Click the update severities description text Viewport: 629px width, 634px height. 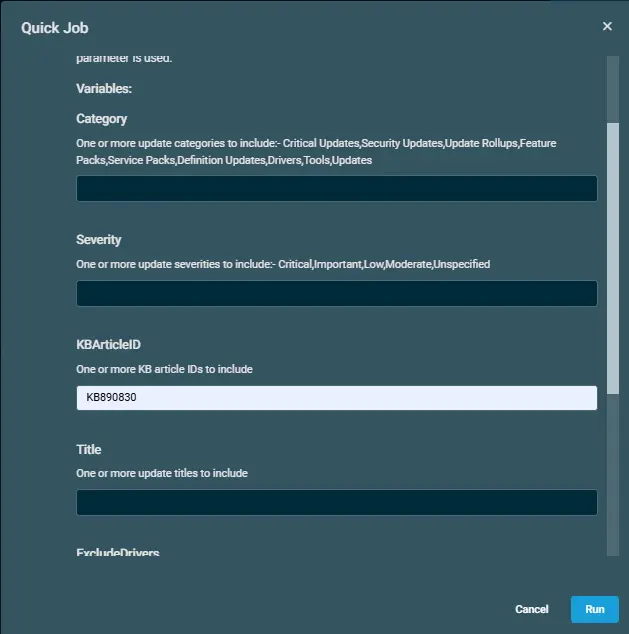click(x=283, y=264)
